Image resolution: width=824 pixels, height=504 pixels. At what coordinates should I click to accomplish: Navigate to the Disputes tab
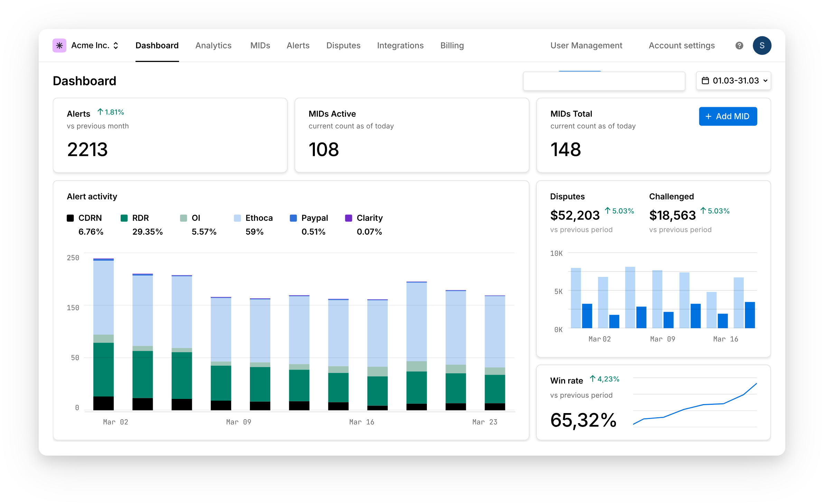(343, 46)
